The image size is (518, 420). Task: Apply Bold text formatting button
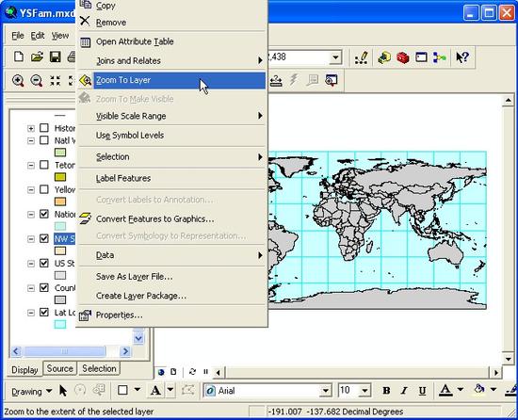pyautogui.click(x=386, y=391)
